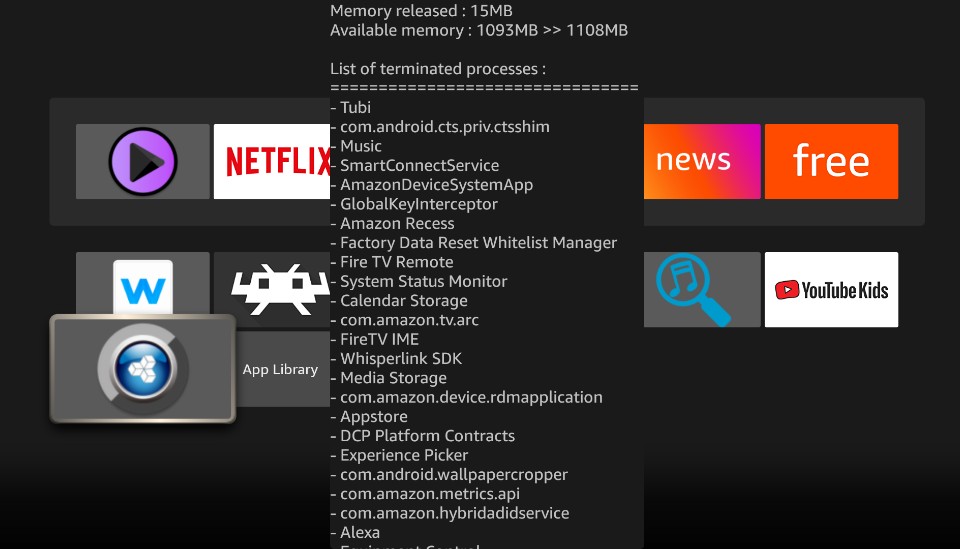960x549 pixels.
Task: Select the Appstore process entry
Action: (x=369, y=417)
